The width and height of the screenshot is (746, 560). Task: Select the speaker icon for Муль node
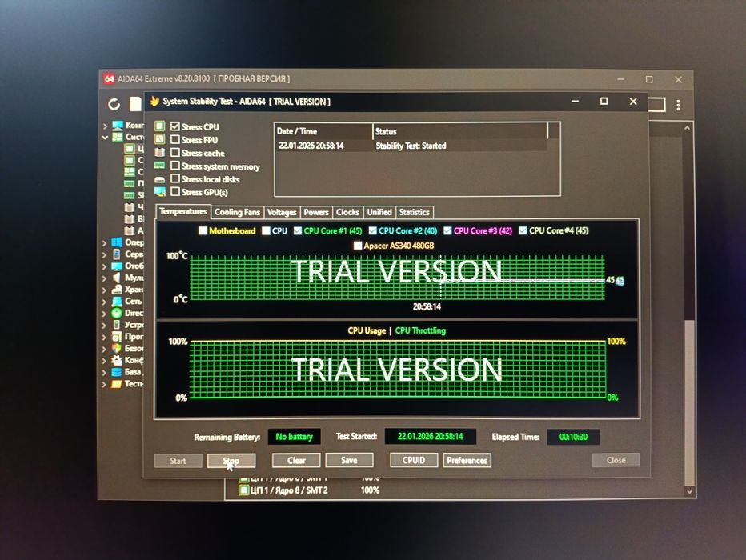coord(117,278)
